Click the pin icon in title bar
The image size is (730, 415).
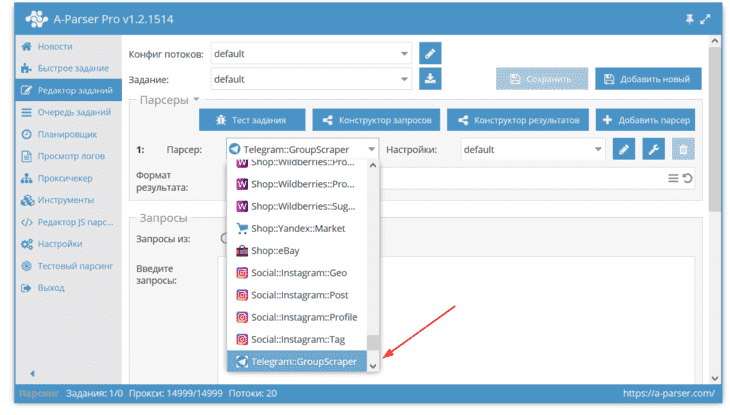tap(689, 19)
